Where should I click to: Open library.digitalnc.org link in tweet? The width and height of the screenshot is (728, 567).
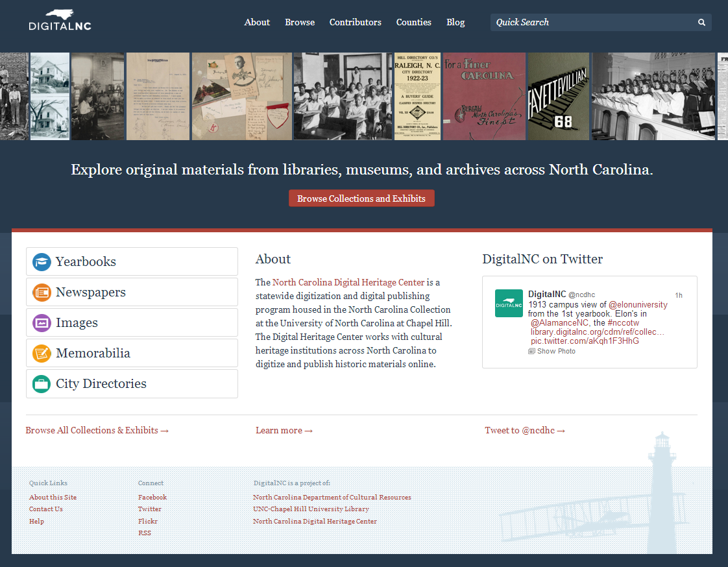coord(598,332)
